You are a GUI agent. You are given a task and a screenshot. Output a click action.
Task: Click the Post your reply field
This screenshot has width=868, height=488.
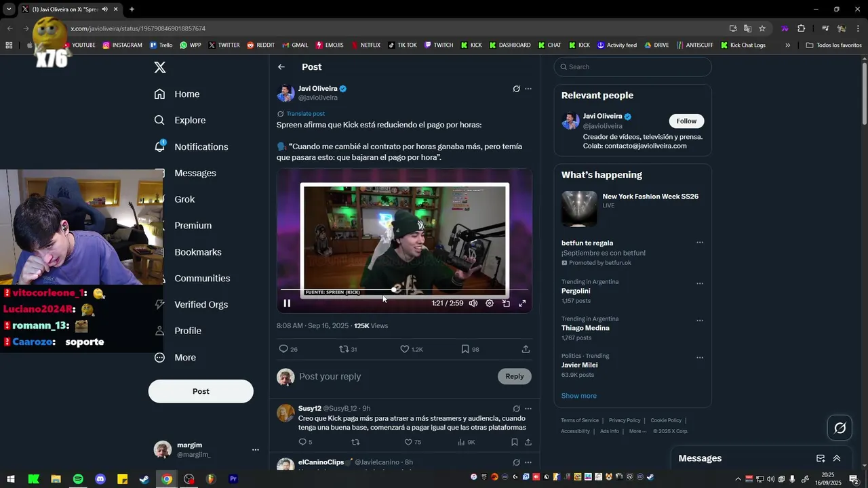396,376
